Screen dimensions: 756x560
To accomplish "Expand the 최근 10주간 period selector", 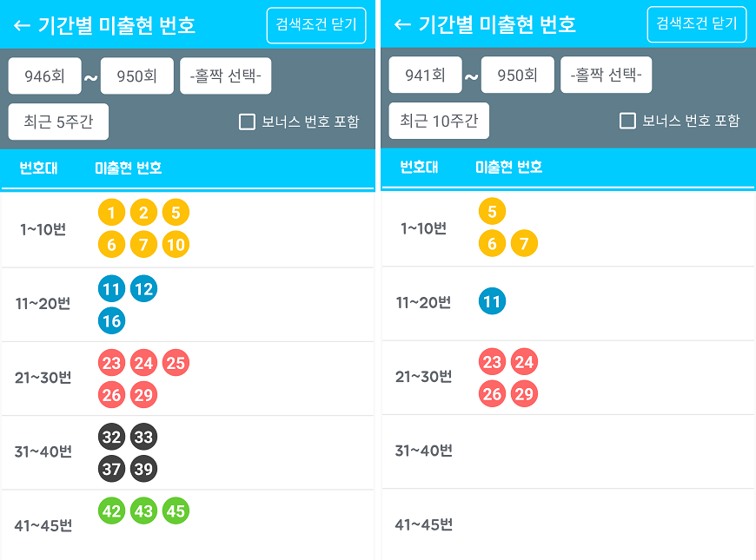I will click(439, 122).
